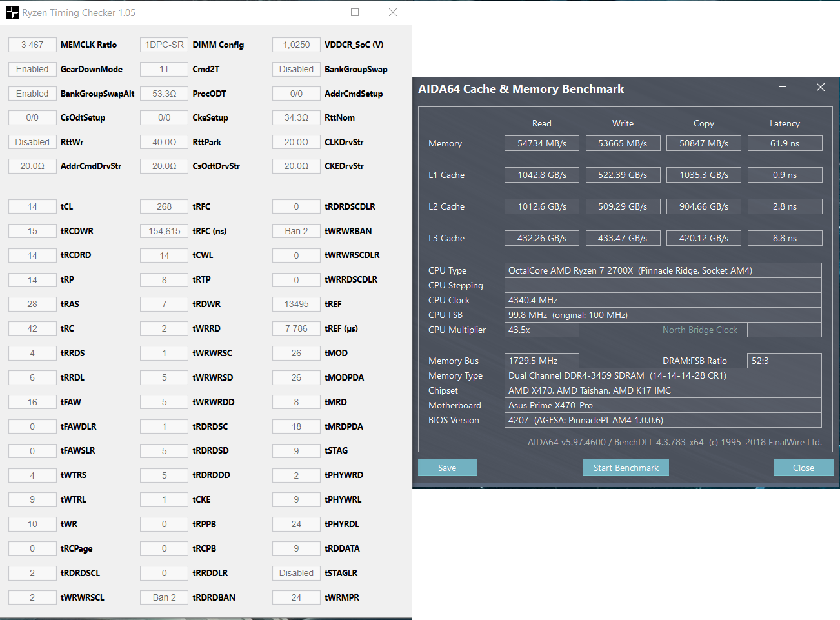Click the tRDRDBAN Ban 2 field
840x620 pixels.
pos(165,597)
